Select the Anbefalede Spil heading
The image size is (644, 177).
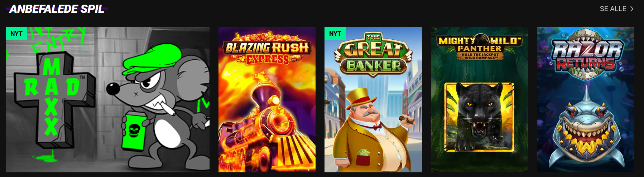click(57, 9)
